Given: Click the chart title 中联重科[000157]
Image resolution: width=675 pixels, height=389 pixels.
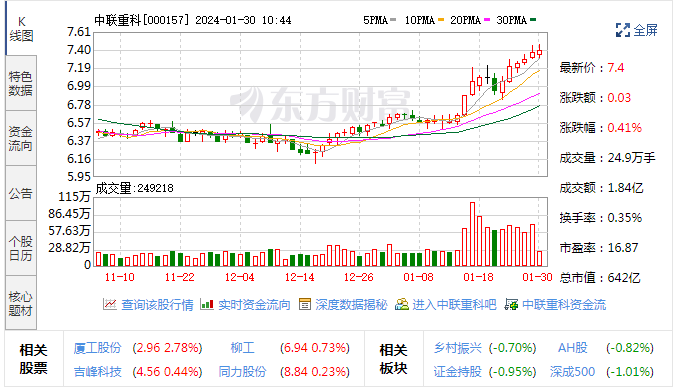Looking at the screenshot, I should point(142,20).
